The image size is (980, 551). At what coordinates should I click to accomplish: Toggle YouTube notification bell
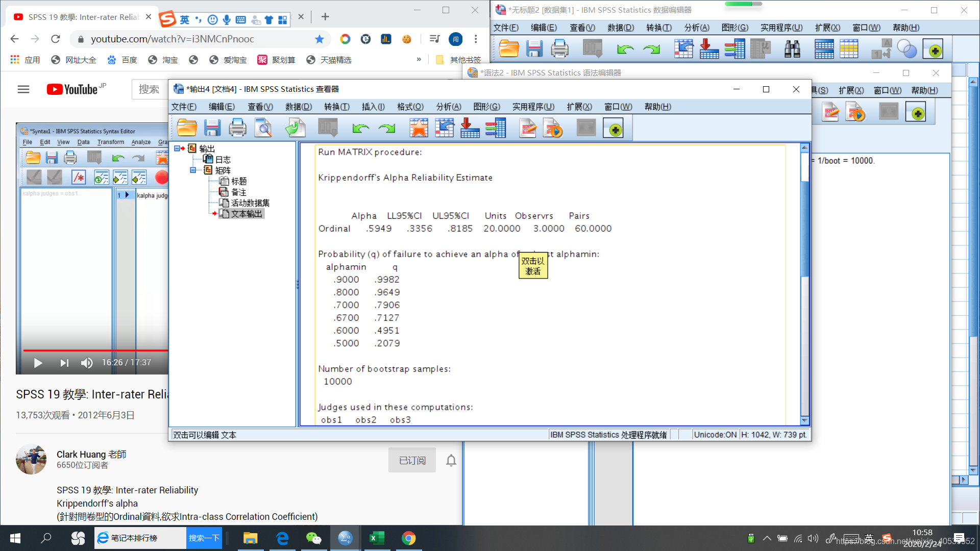click(451, 460)
